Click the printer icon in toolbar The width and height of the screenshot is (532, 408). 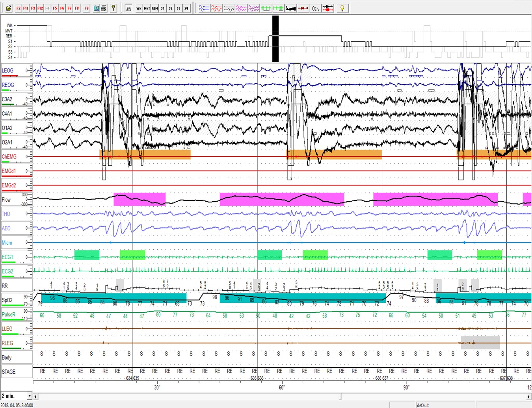click(104, 8)
